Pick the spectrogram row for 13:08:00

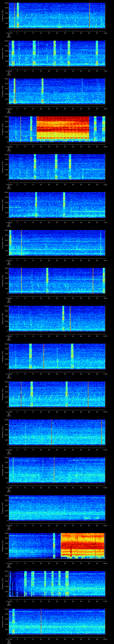pyautogui.click(x=57, y=280)
